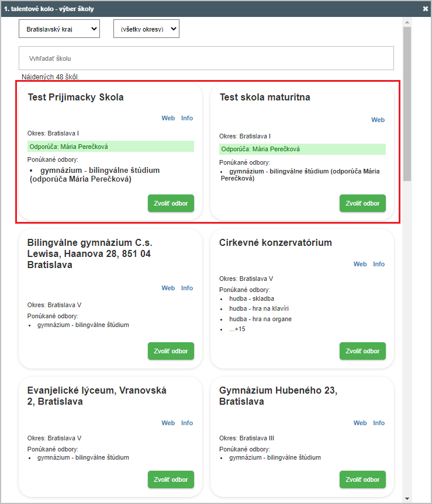This screenshot has height=504, width=432.
Task: Select Zvoliť odbor for Bilingválne gymnázium C.s. Lewisa
Action: (171, 351)
